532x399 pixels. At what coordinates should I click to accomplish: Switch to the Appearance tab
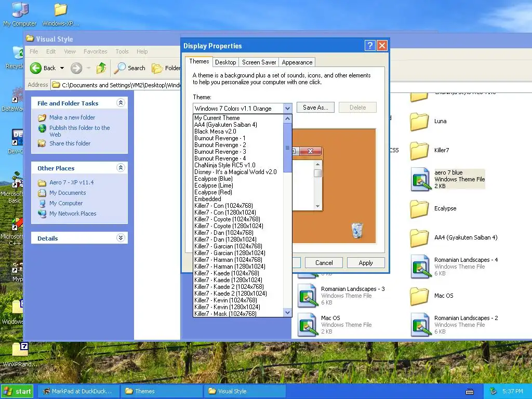[297, 62]
